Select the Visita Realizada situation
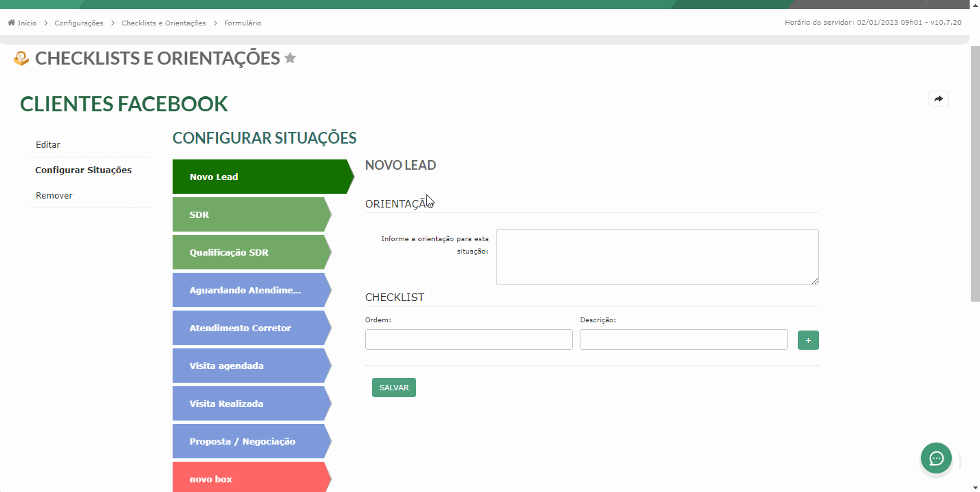 [252, 403]
